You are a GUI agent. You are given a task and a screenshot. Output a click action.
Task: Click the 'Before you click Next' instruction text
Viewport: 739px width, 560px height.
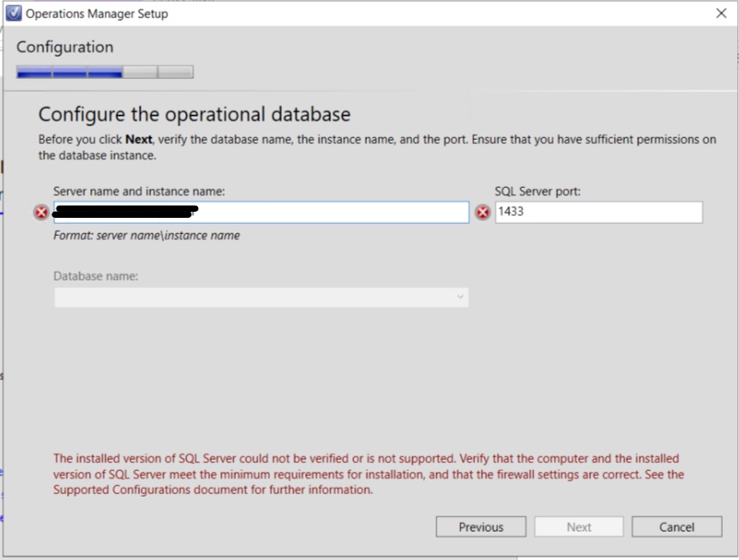377,147
